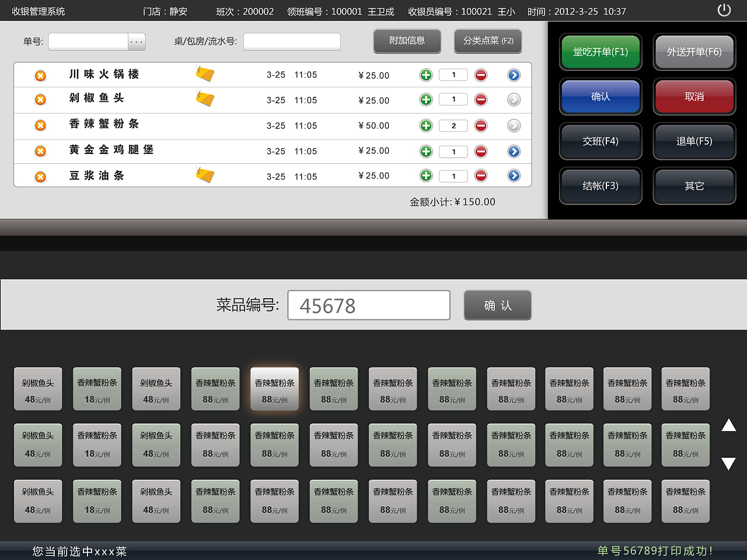The height and width of the screenshot is (560, 747).
Task: Remove 川味火锅楼 using its delete icon
Action: [x=40, y=75]
